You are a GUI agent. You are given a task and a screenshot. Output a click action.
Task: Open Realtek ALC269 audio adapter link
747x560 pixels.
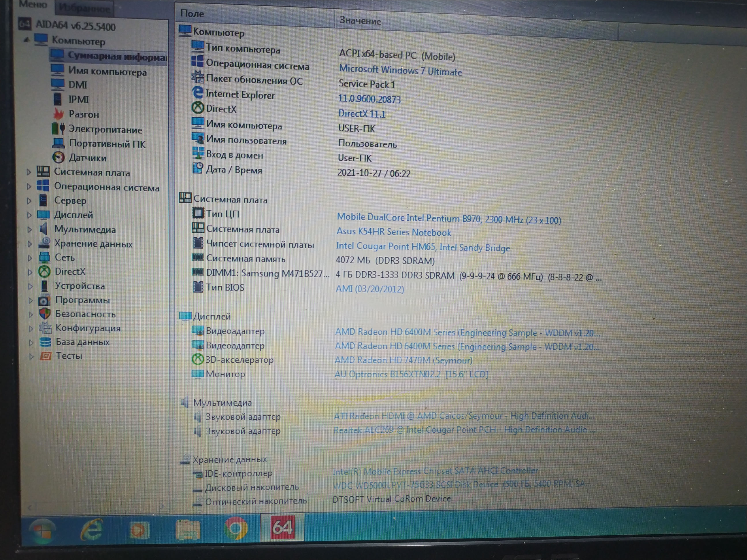(465, 430)
